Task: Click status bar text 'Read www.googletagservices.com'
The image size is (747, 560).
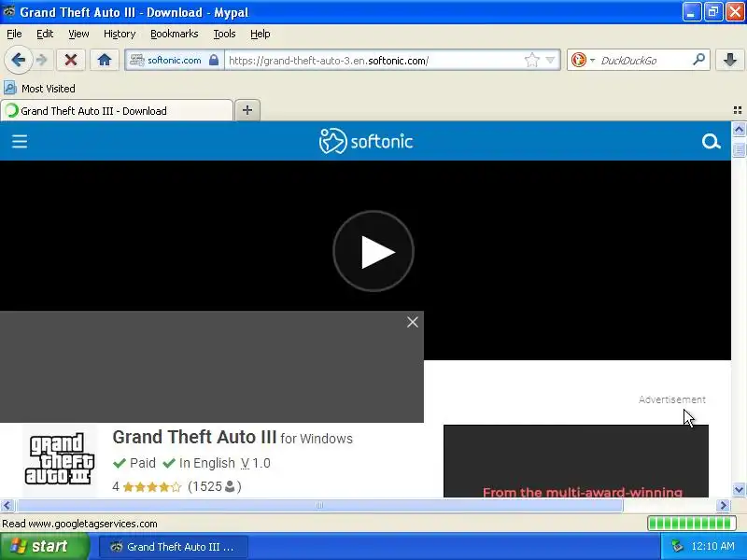Action: point(79,524)
